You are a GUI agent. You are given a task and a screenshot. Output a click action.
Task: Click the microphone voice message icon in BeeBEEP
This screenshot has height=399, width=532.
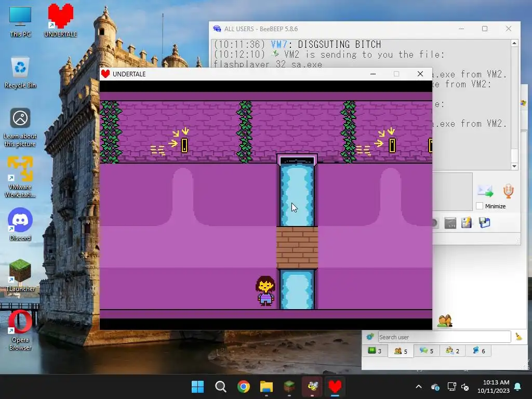(508, 191)
